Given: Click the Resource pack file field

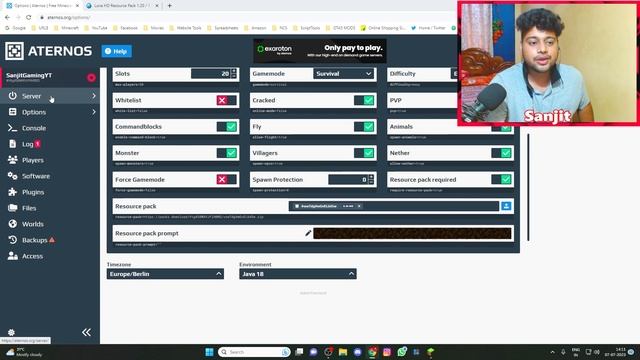Looking at the screenshot, I should click(394, 206).
